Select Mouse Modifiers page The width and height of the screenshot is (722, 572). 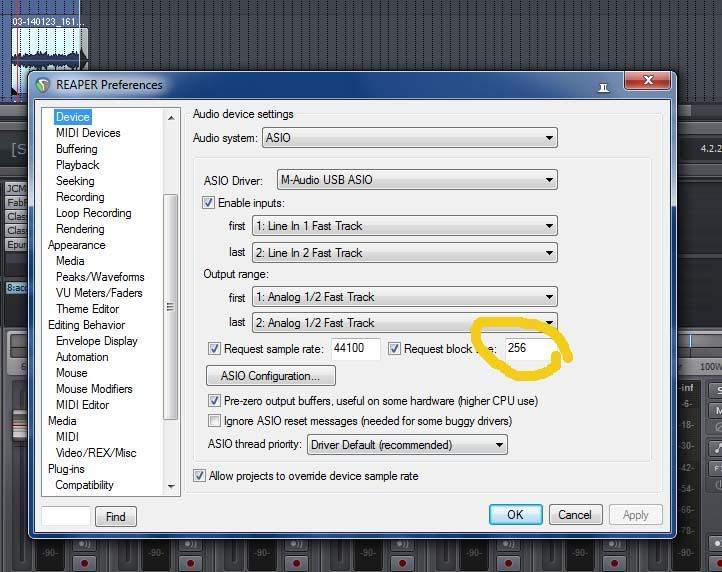pos(94,389)
